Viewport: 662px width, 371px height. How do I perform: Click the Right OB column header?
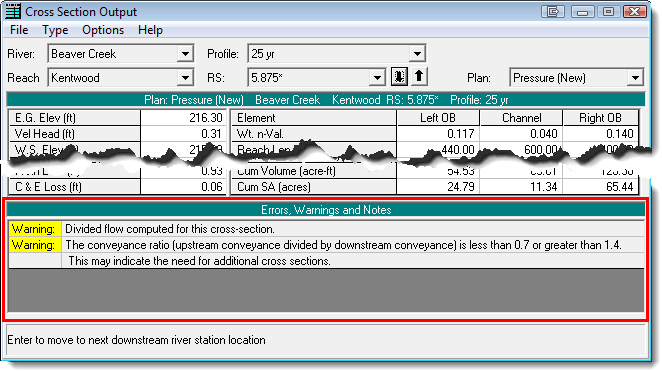[600, 118]
